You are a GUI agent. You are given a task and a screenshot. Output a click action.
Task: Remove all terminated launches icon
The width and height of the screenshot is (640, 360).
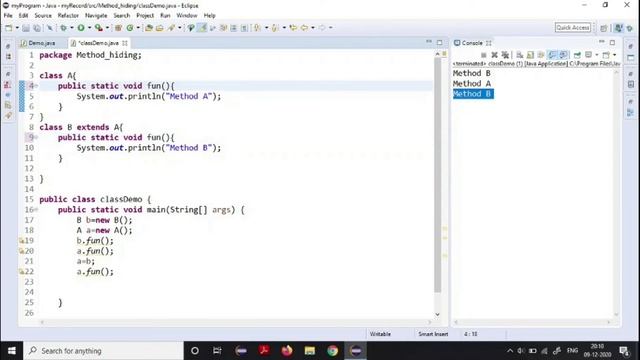tap(505, 55)
